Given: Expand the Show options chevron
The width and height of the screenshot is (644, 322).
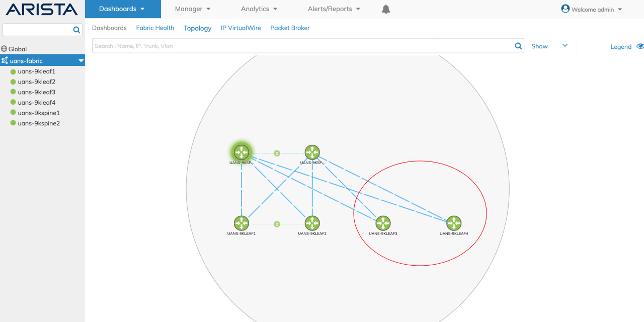Looking at the screenshot, I should pyautogui.click(x=565, y=45).
